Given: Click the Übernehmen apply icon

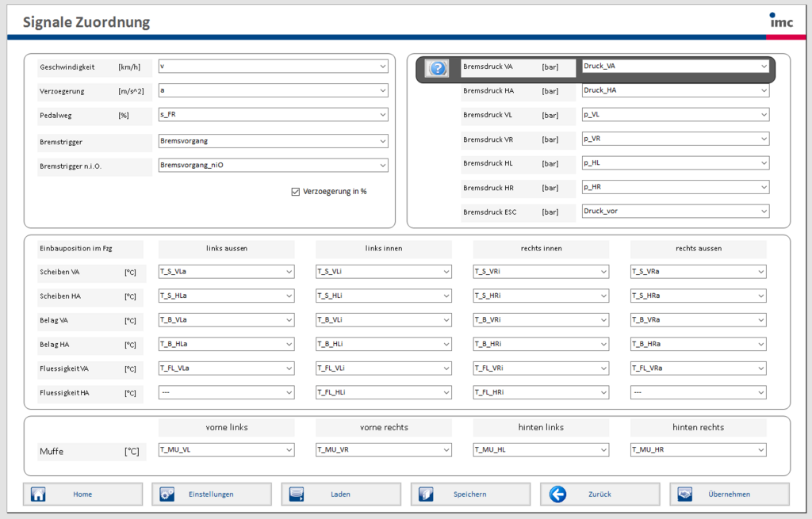Looking at the screenshot, I should (685, 494).
